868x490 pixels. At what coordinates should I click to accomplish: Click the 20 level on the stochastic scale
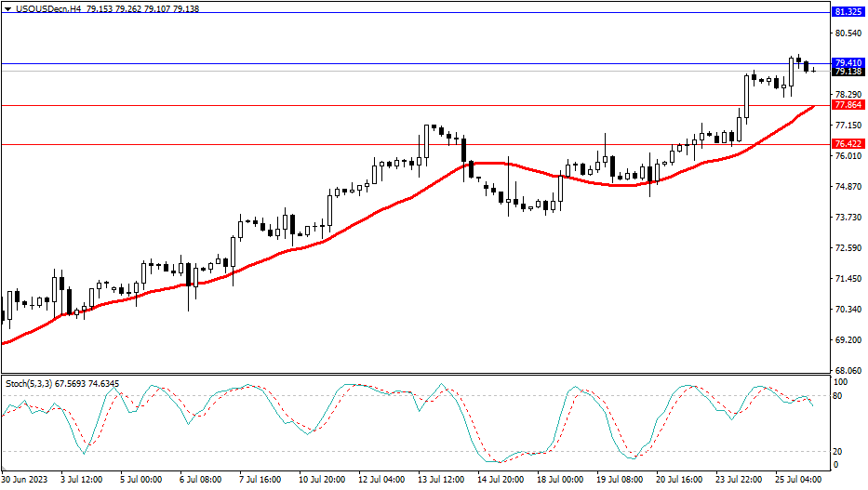[838, 452]
